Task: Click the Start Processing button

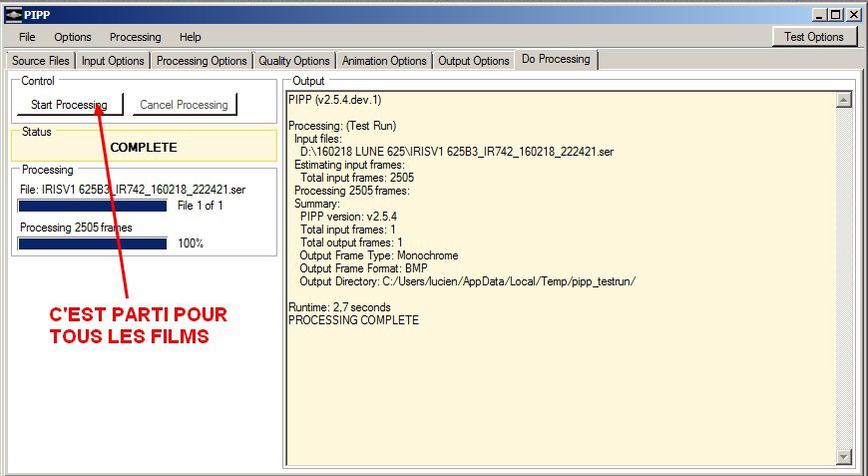Action: click(69, 105)
